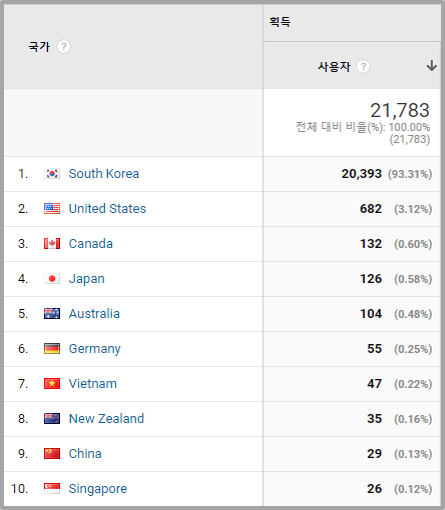Sort by the 사용자 column header
Screen dimensions: 445x510
tap(334, 67)
